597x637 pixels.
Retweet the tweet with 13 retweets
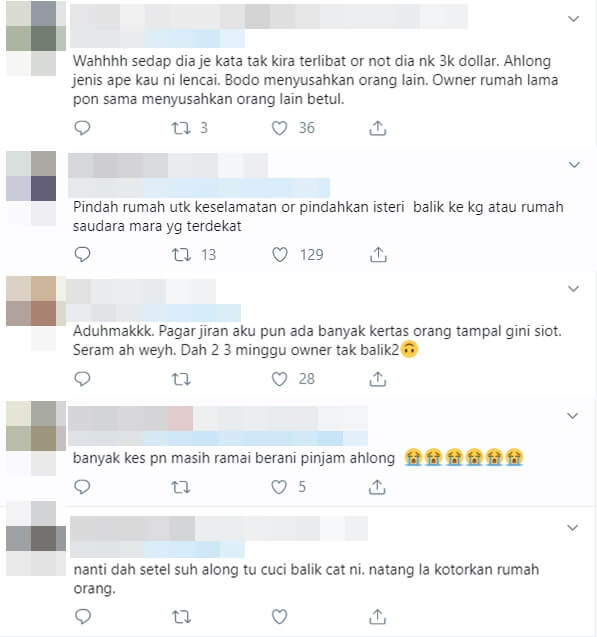[x=181, y=255]
